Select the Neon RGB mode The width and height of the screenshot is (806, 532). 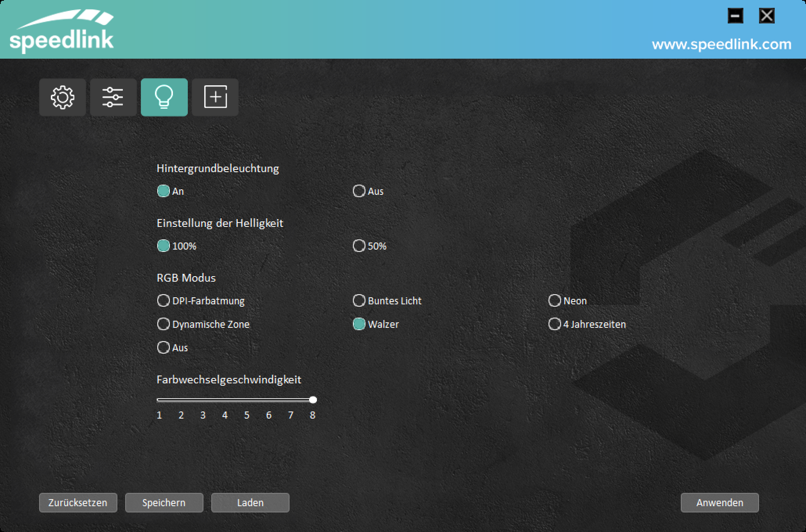(x=555, y=301)
